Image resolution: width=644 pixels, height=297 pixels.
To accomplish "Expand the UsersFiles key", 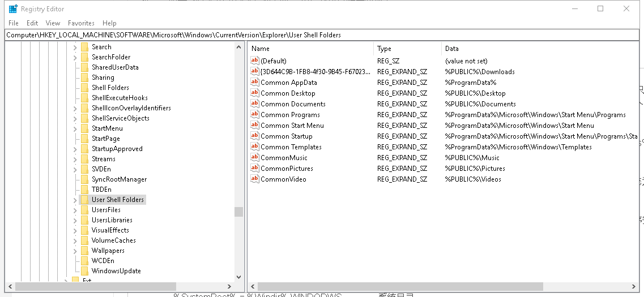I will (75, 210).
